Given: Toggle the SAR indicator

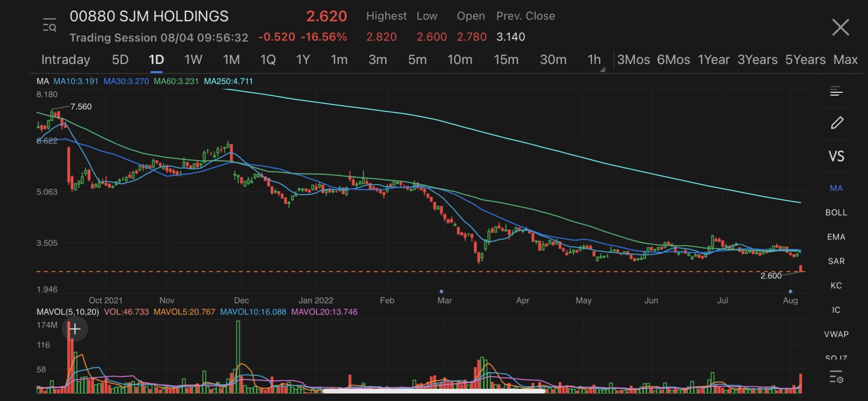Looking at the screenshot, I should click(836, 261).
